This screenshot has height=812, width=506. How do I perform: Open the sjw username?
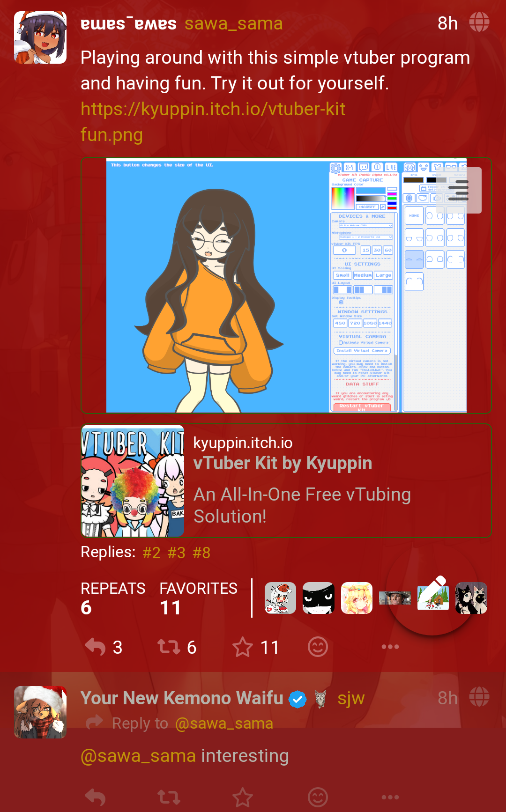click(x=351, y=698)
